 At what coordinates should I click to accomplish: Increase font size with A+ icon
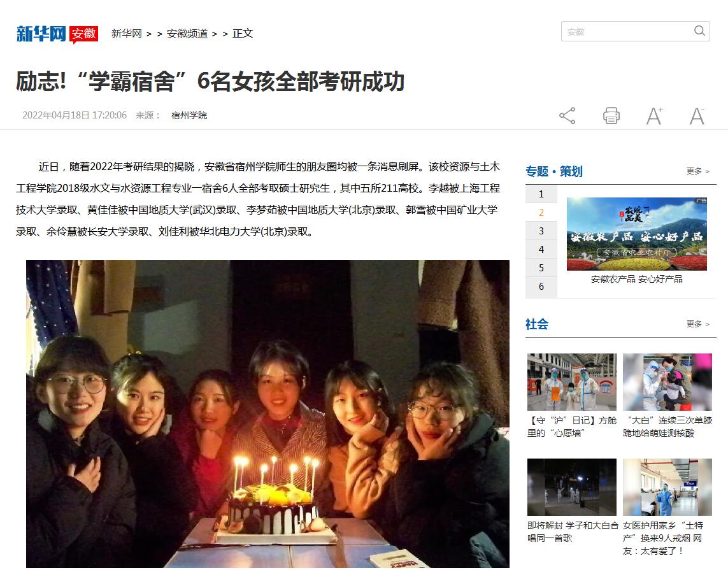[x=655, y=115]
